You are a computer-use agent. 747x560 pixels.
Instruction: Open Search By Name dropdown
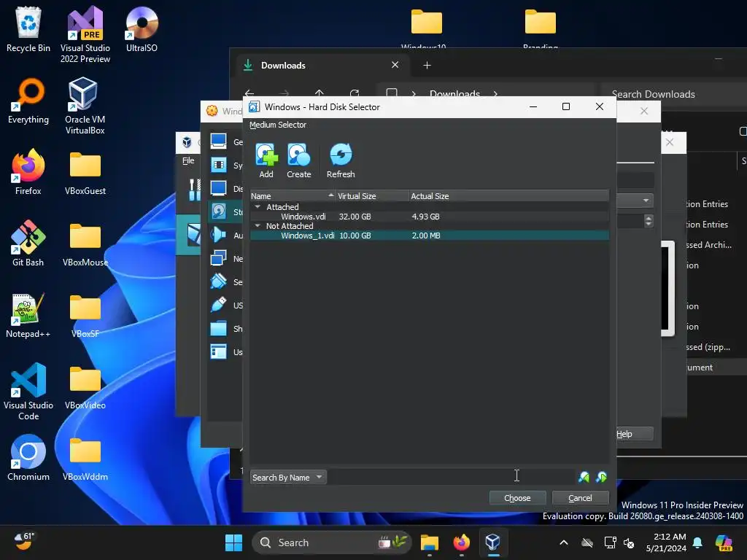[x=288, y=477]
